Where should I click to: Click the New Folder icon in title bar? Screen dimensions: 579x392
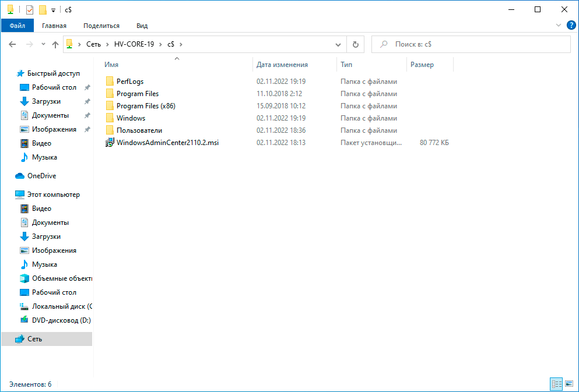(43, 10)
